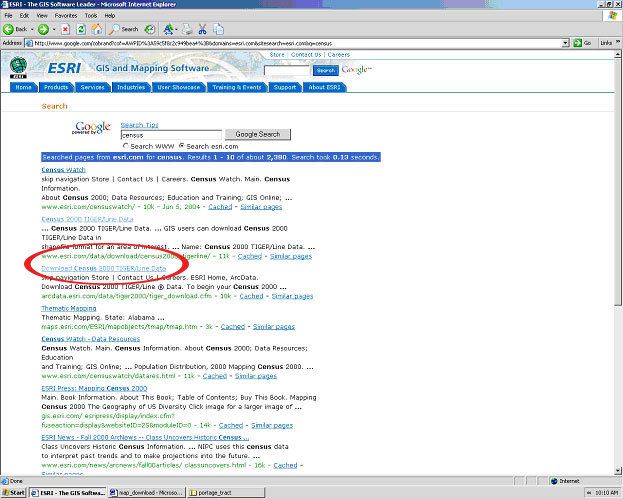Screen dimensions: 623x499
Task: Stop loading the page (red X icon)
Action: click(x=65, y=29)
